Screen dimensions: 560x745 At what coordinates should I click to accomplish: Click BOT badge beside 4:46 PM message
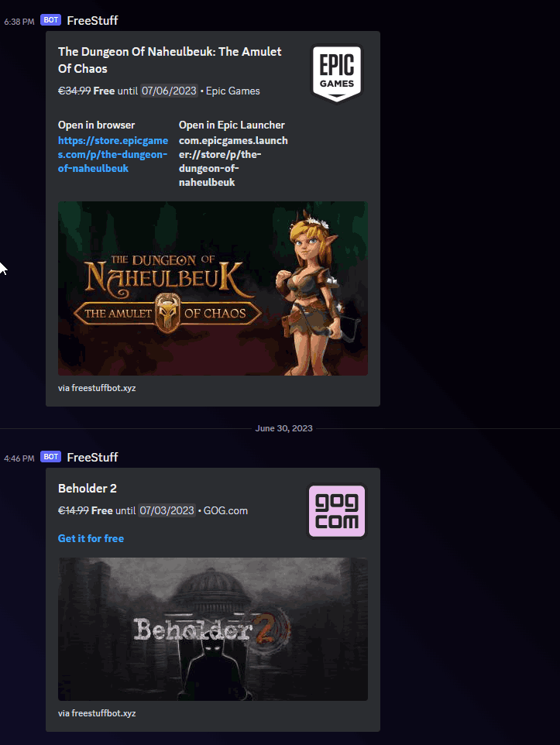pos(51,457)
